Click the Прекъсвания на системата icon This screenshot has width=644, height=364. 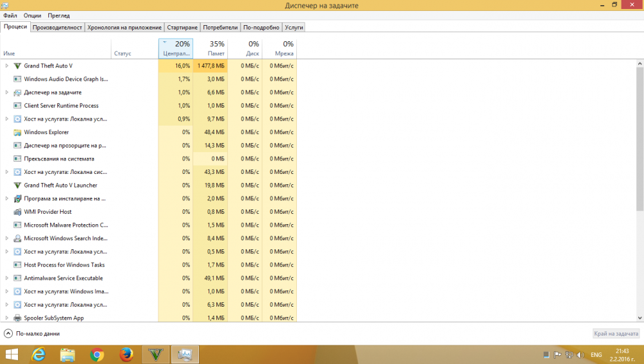(x=17, y=158)
